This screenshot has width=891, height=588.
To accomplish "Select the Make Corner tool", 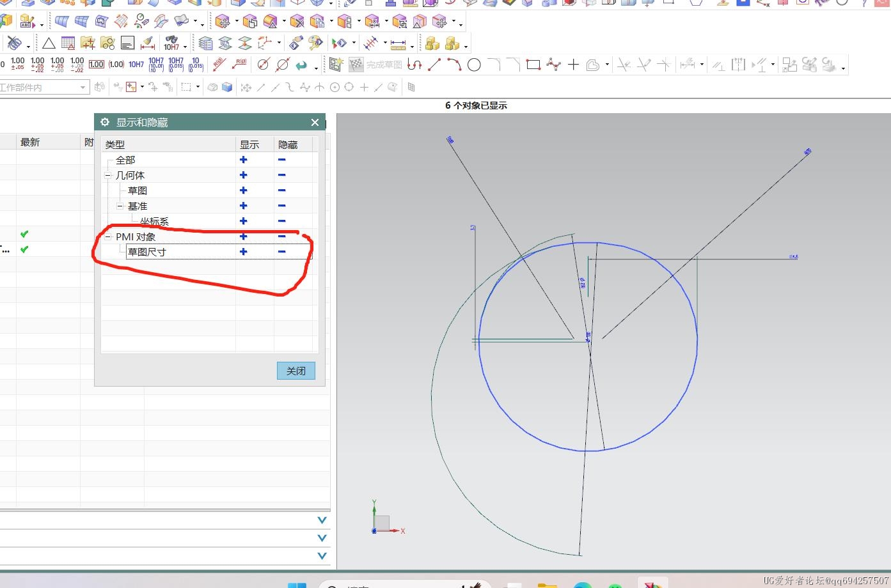I will (664, 65).
